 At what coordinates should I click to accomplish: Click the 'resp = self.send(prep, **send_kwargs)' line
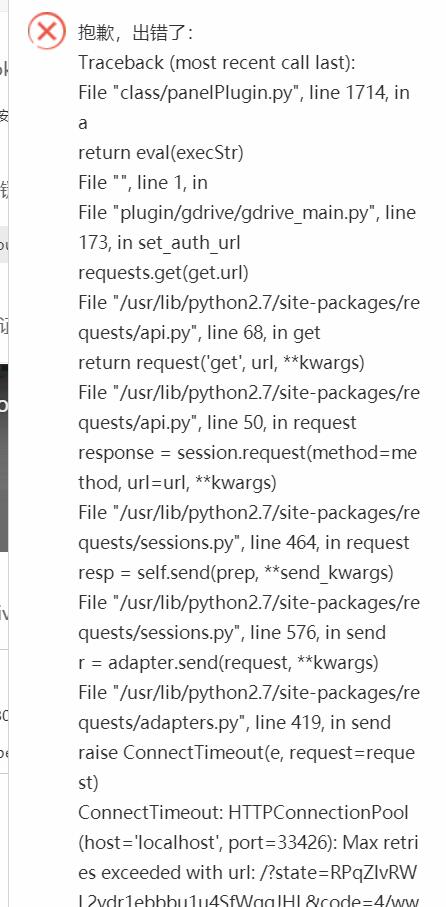pyautogui.click(x=236, y=574)
